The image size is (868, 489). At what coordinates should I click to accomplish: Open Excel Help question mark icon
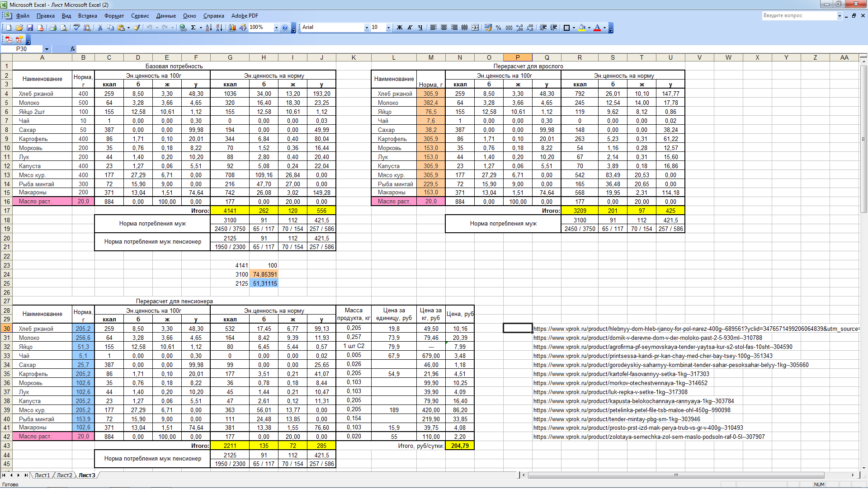pyautogui.click(x=285, y=28)
